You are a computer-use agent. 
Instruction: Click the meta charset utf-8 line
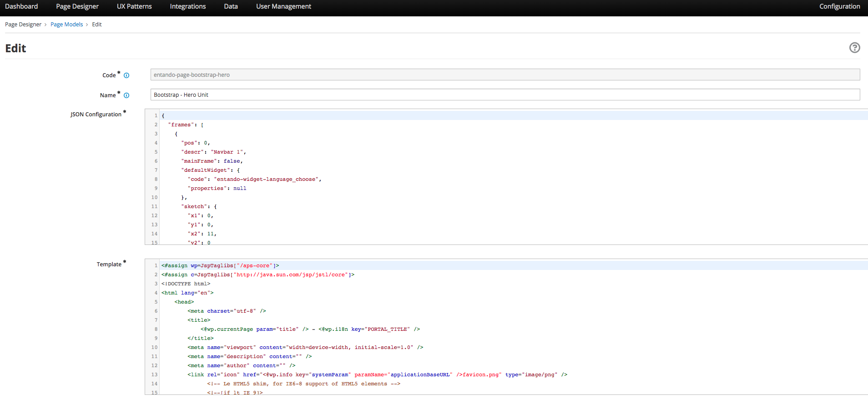227,311
